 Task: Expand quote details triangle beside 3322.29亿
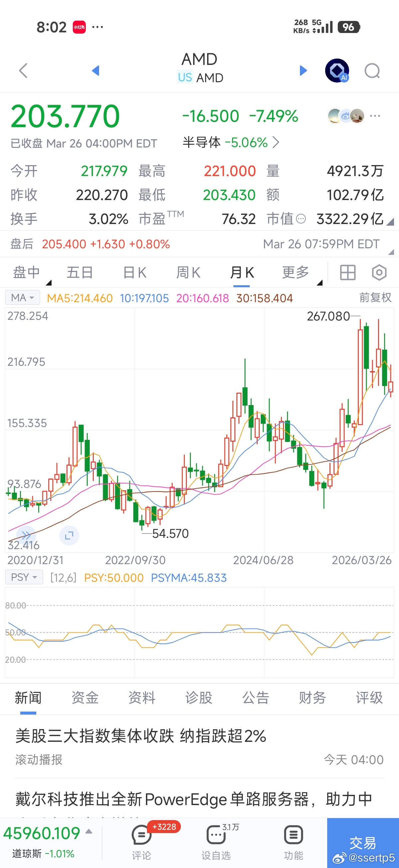click(x=390, y=222)
